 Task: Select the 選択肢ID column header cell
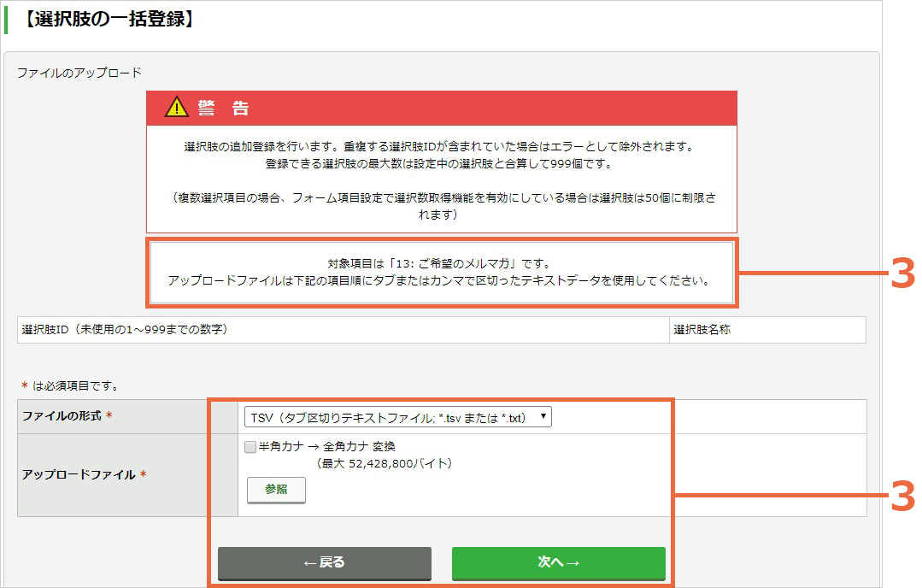pos(344,330)
